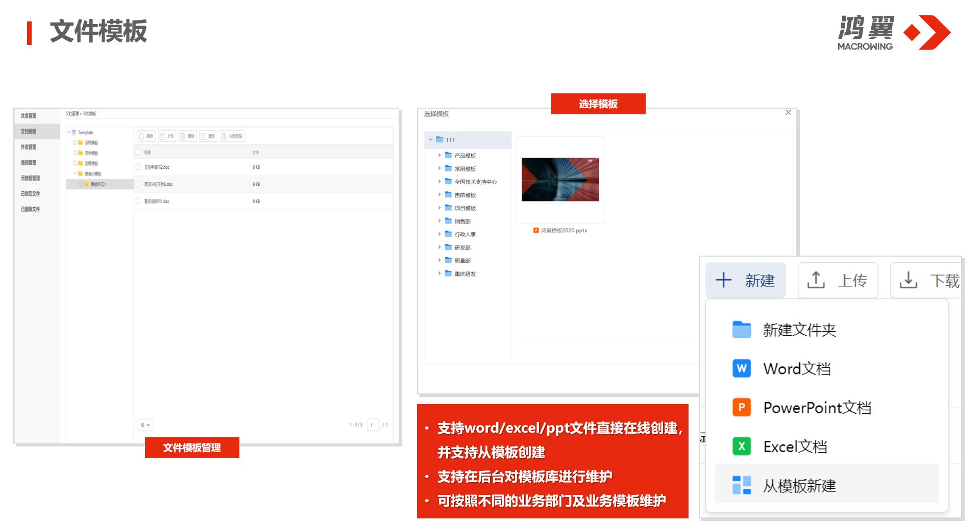
Task: Click the 分配权限 toolbar button
Action: point(232,136)
